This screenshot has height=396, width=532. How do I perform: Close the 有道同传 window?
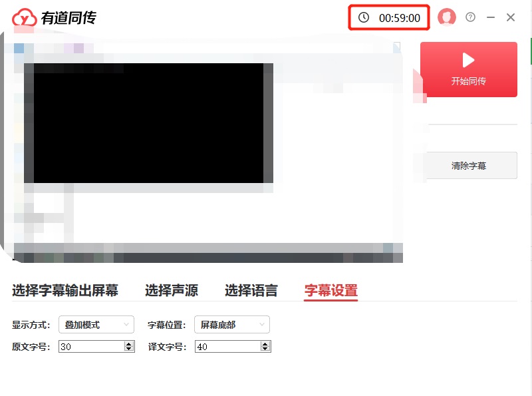tap(511, 17)
